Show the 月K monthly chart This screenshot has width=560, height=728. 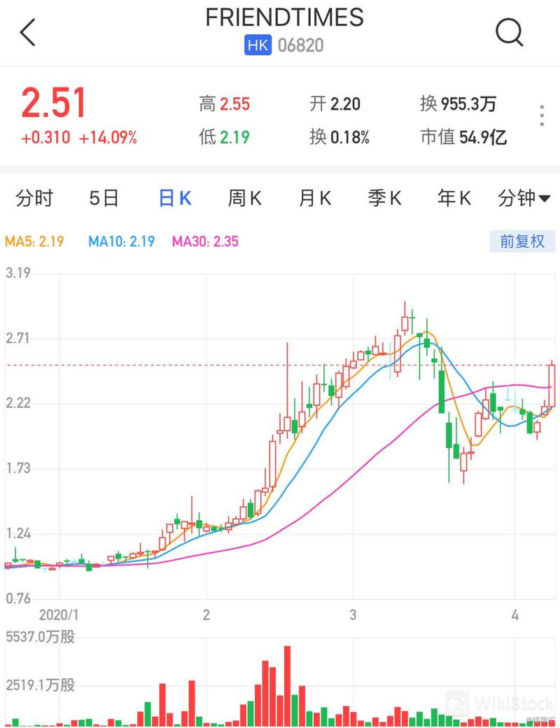point(314,199)
